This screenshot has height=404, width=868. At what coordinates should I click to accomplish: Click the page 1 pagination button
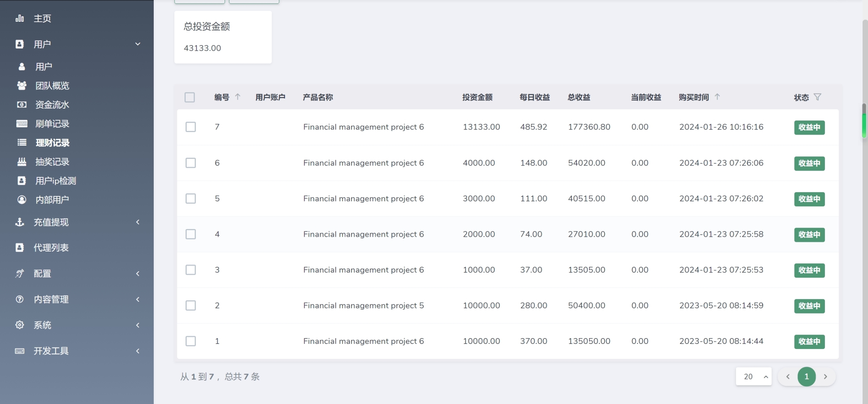pos(807,376)
